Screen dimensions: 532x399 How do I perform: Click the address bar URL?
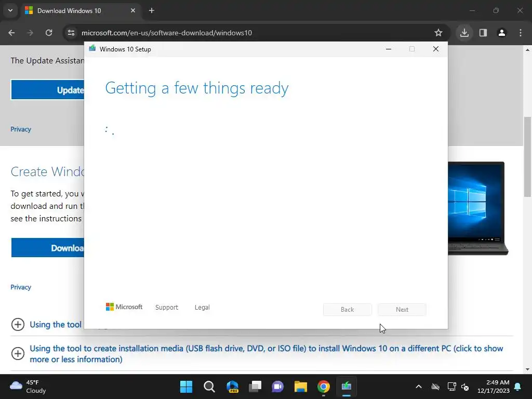[x=167, y=33]
